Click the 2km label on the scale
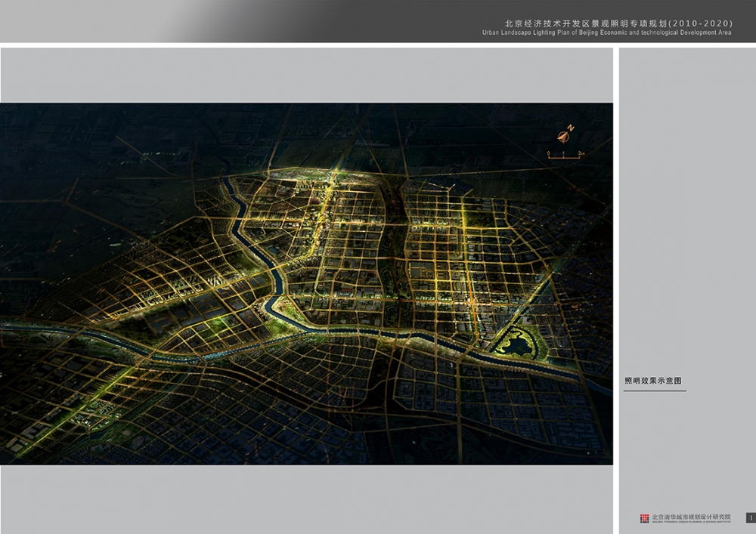This screenshot has width=756, height=534. 580,153
